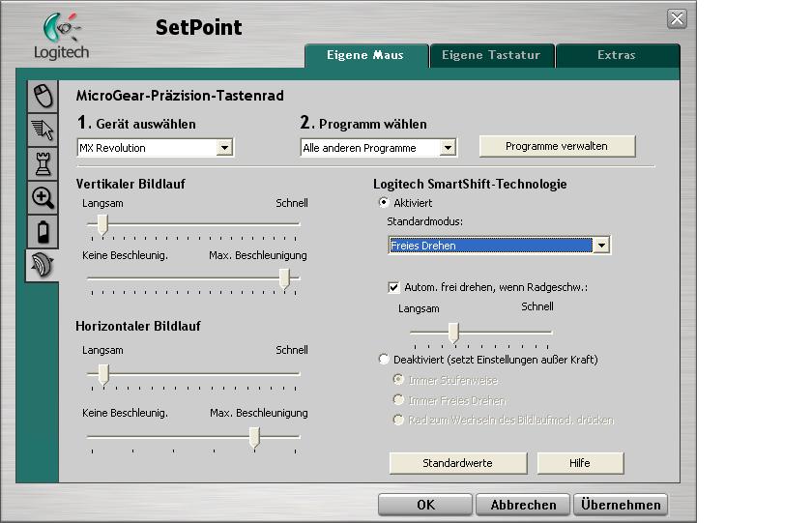
Task: Click the Abbrechen button
Action: (523, 505)
